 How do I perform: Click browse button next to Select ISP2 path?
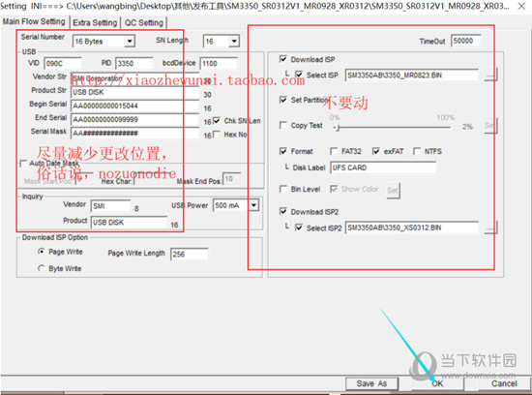[x=490, y=228]
